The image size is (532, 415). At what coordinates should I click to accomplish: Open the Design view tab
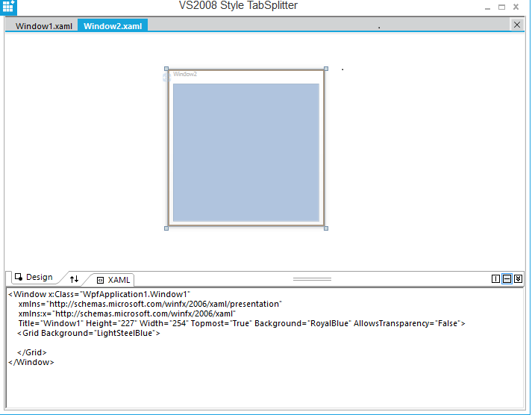coord(34,278)
